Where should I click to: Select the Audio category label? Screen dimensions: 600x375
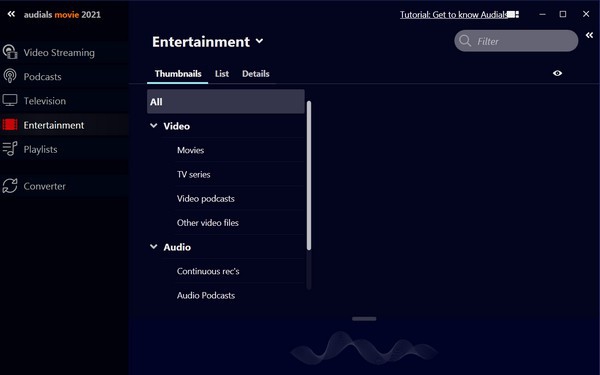[x=177, y=247]
